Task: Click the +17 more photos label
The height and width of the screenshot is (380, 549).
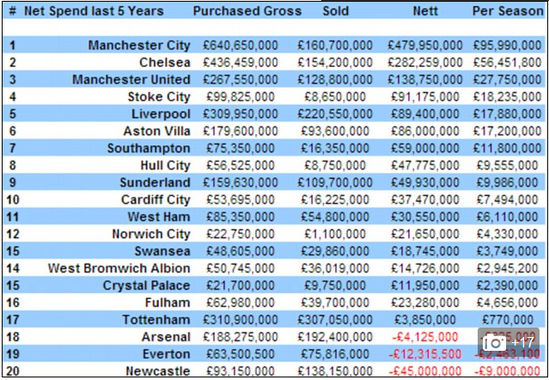Action: point(523,343)
